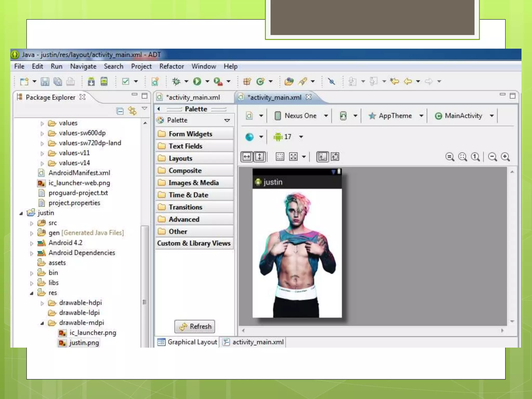Open the File menu

[x=19, y=66]
